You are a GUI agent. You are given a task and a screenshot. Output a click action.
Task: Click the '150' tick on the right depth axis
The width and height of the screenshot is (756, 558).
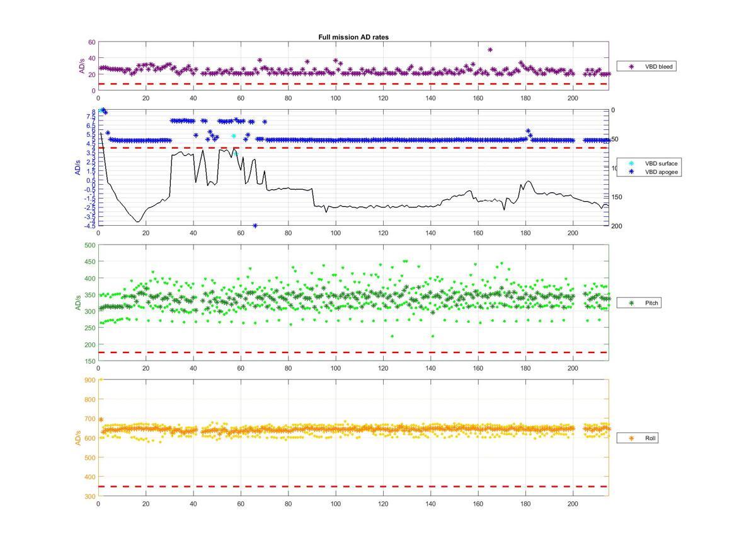click(617, 197)
